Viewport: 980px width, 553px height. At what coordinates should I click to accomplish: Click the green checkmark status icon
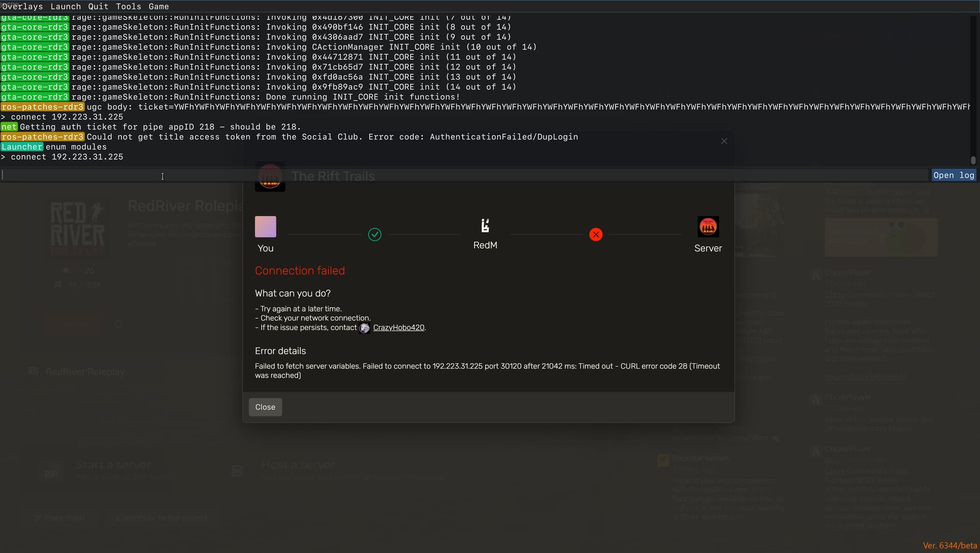[x=375, y=234]
